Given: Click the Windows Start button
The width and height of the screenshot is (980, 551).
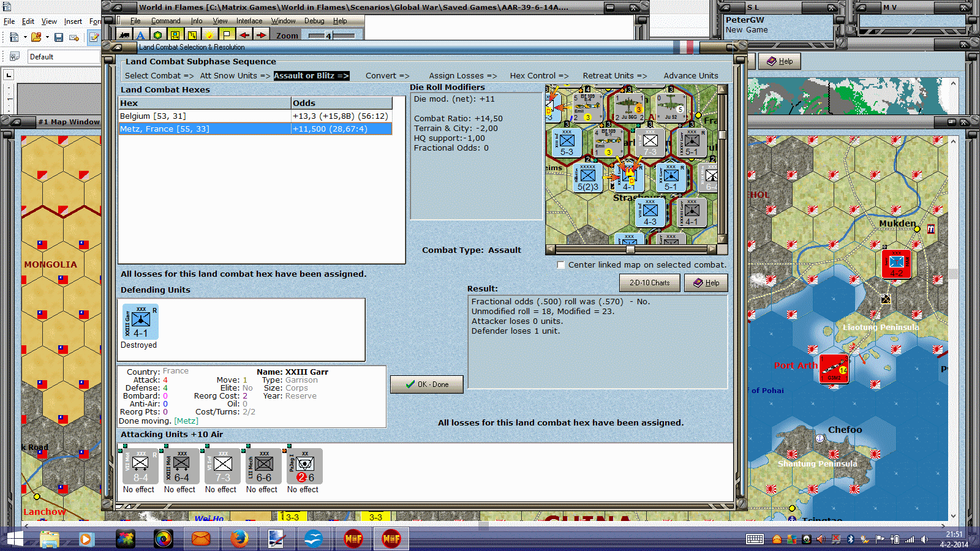Looking at the screenshot, I should [15, 539].
